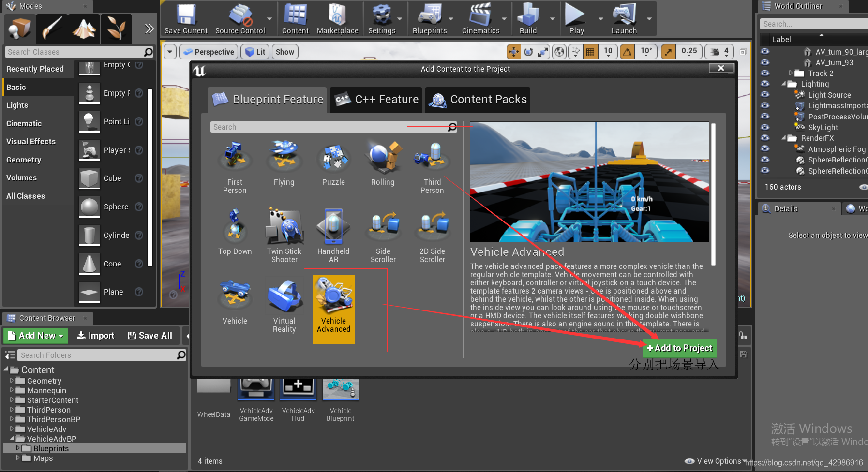Image resolution: width=868 pixels, height=472 pixels.
Task: Switch to the C++ Feature tab
Action: click(376, 100)
